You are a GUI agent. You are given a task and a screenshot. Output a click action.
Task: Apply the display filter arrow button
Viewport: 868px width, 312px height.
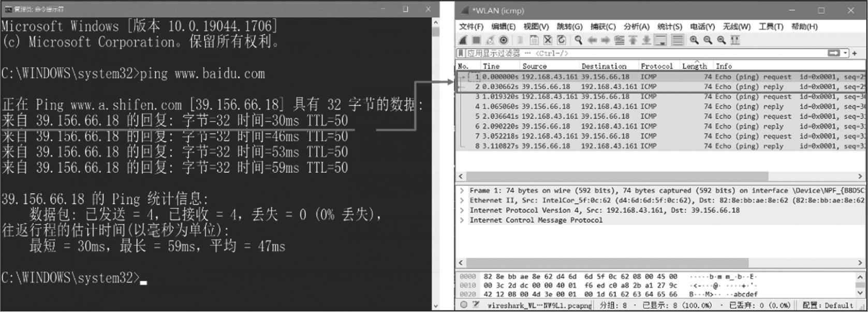pos(833,53)
